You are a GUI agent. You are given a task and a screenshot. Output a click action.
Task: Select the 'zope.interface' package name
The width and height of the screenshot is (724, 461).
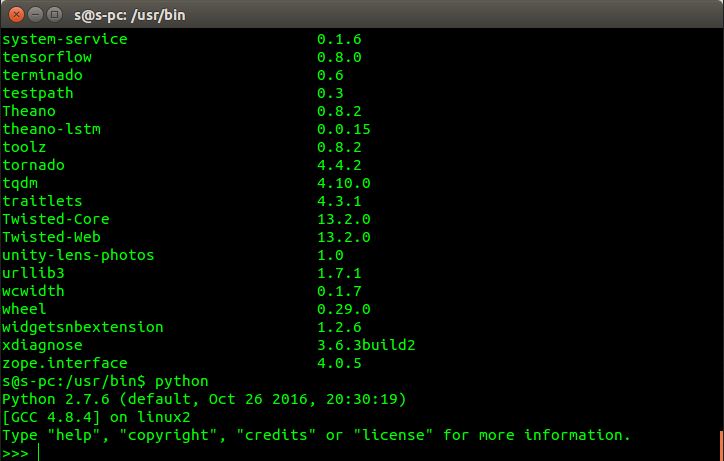tap(65, 364)
